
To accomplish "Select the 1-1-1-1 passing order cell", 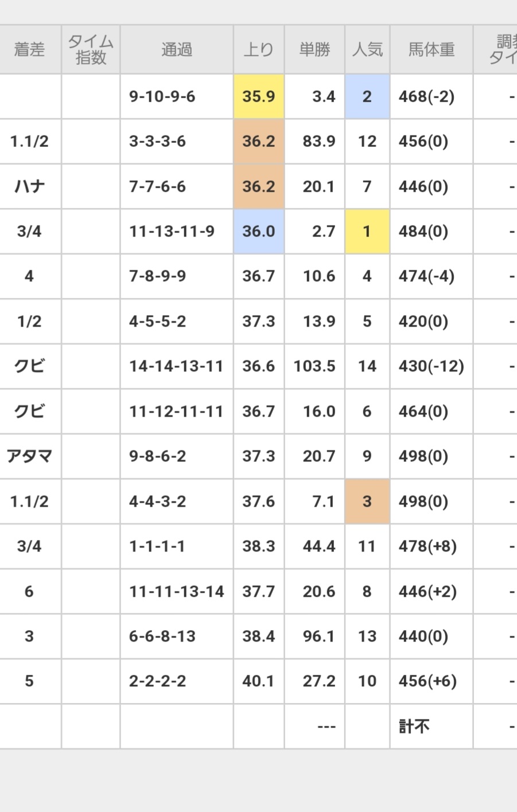I will (x=157, y=546).
